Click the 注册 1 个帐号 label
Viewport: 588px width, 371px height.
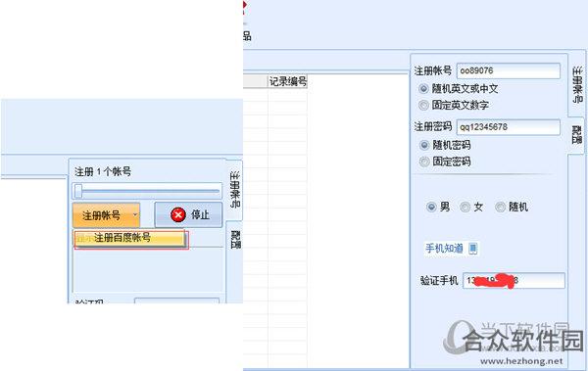[x=103, y=172]
